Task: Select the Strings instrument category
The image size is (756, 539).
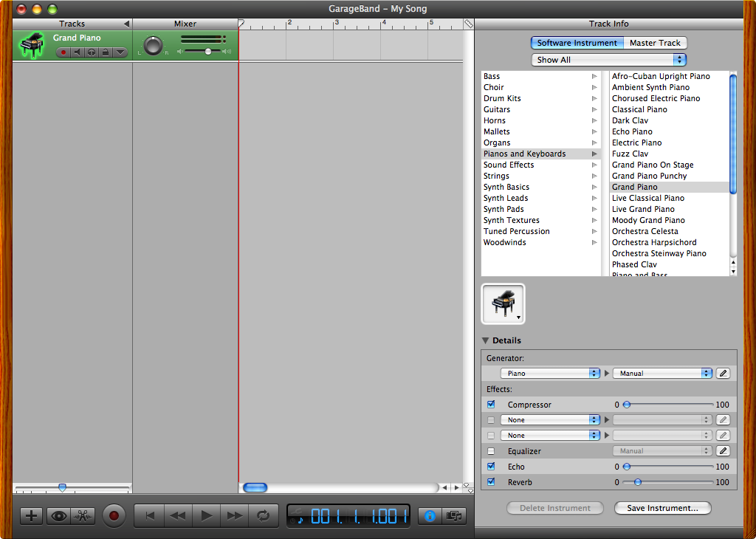Action: [496, 176]
